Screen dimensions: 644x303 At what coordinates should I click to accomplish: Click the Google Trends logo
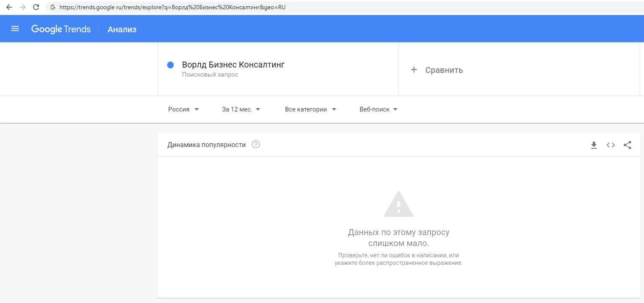[x=61, y=29]
